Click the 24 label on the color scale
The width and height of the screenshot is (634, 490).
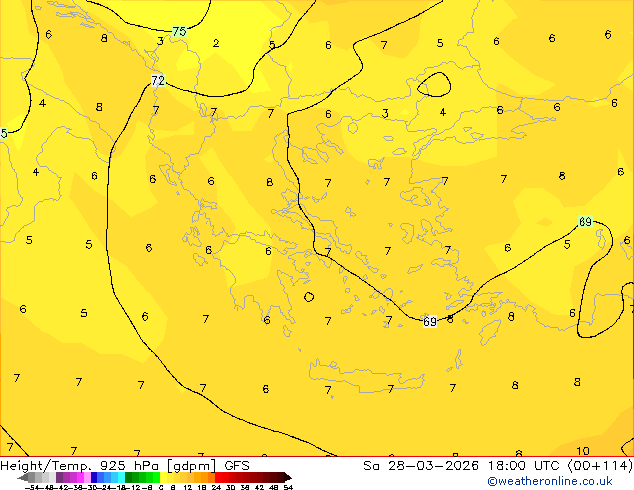tap(216, 487)
